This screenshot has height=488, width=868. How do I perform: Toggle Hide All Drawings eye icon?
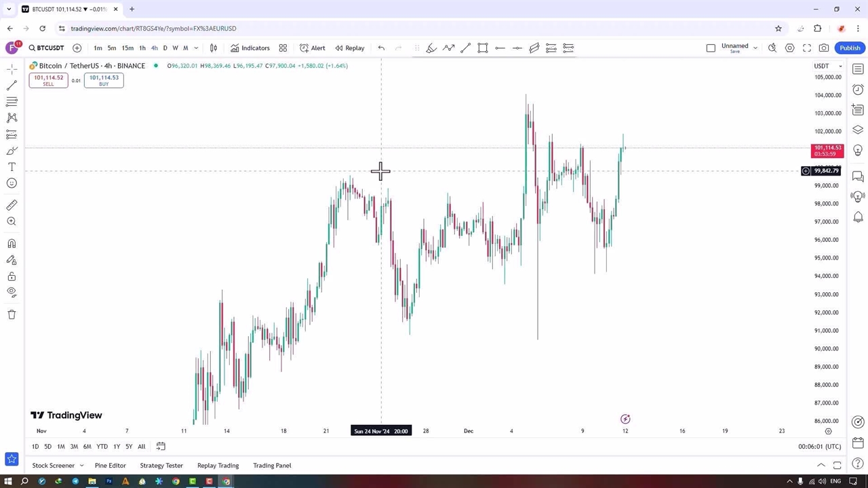12,292
